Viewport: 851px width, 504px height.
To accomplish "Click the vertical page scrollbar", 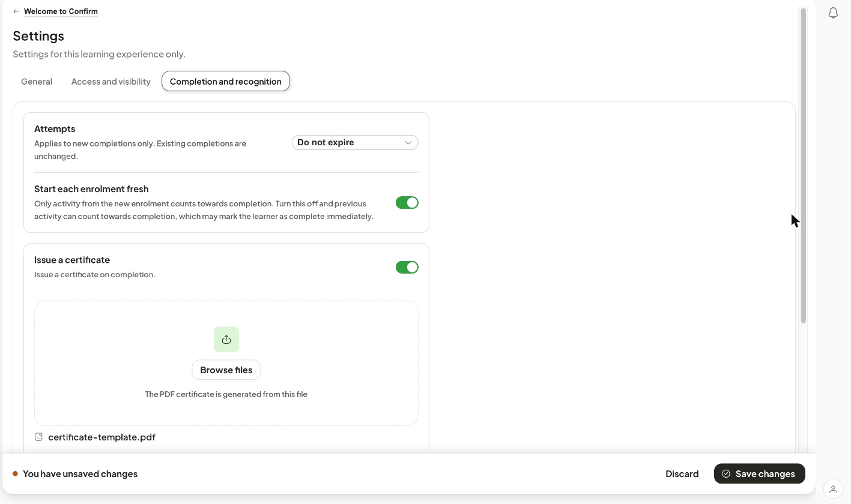I will (x=804, y=166).
